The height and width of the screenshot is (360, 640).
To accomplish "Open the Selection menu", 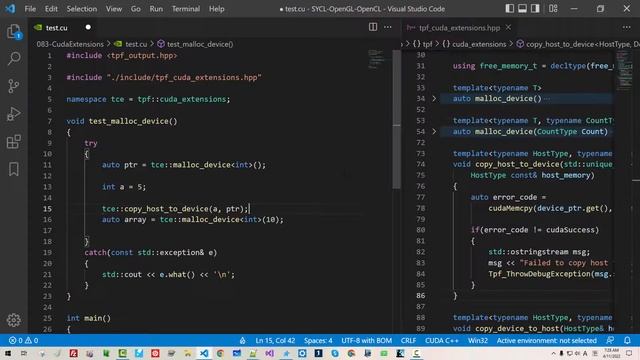I will [x=82, y=9].
